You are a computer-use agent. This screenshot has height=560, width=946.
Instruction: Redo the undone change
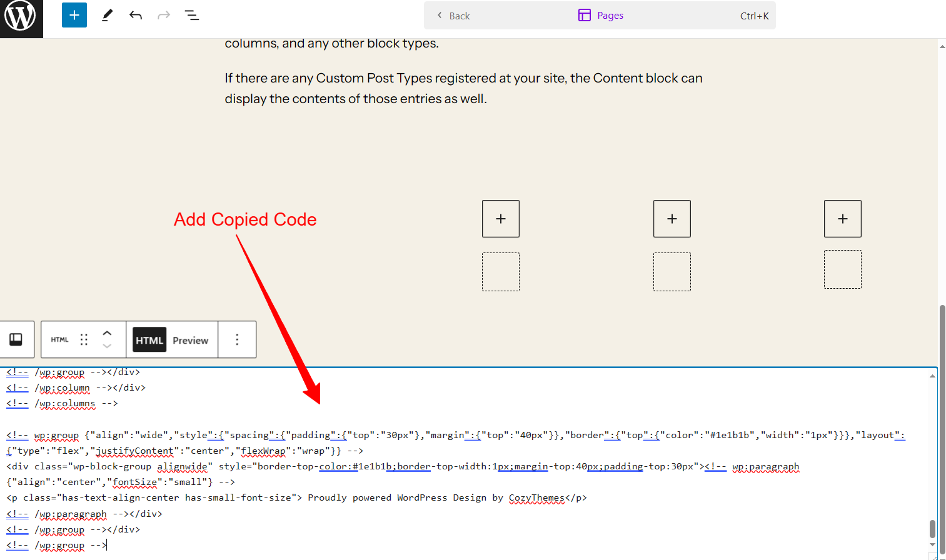pos(164,15)
